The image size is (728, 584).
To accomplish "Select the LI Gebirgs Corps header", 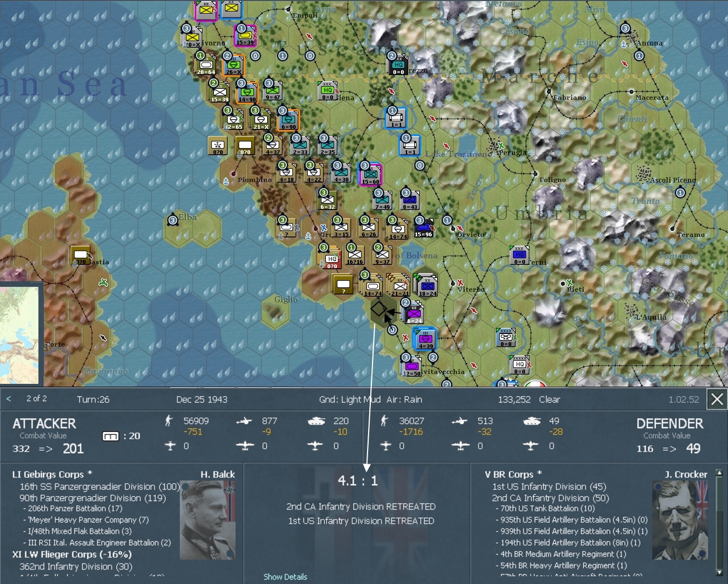I will click(52, 474).
